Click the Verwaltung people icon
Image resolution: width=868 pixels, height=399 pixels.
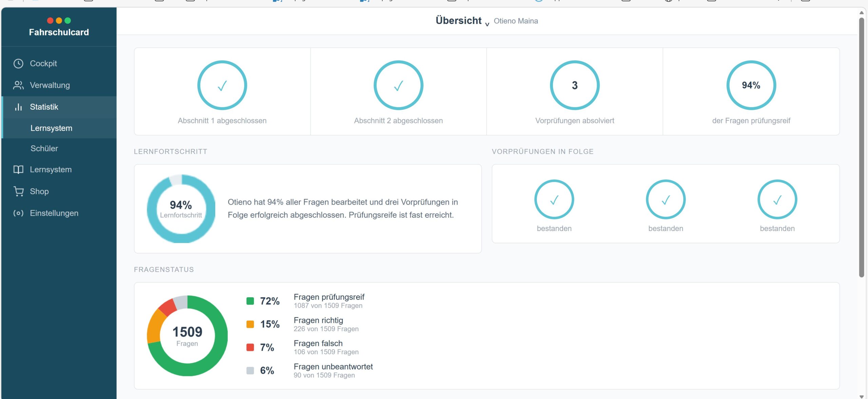(18, 85)
